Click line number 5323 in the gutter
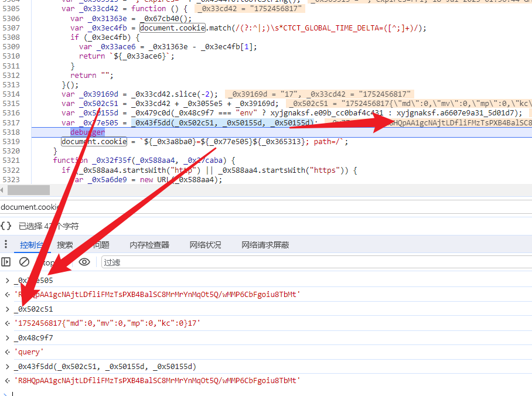 coord(11,180)
